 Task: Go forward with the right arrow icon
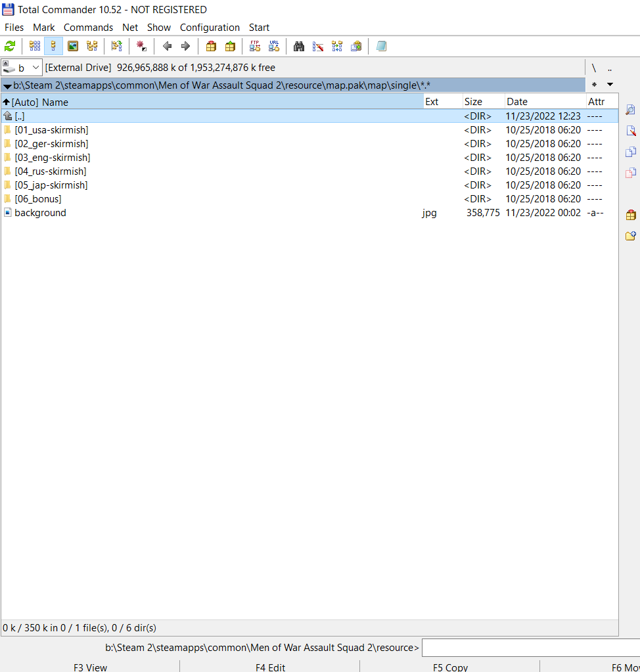[x=185, y=46]
